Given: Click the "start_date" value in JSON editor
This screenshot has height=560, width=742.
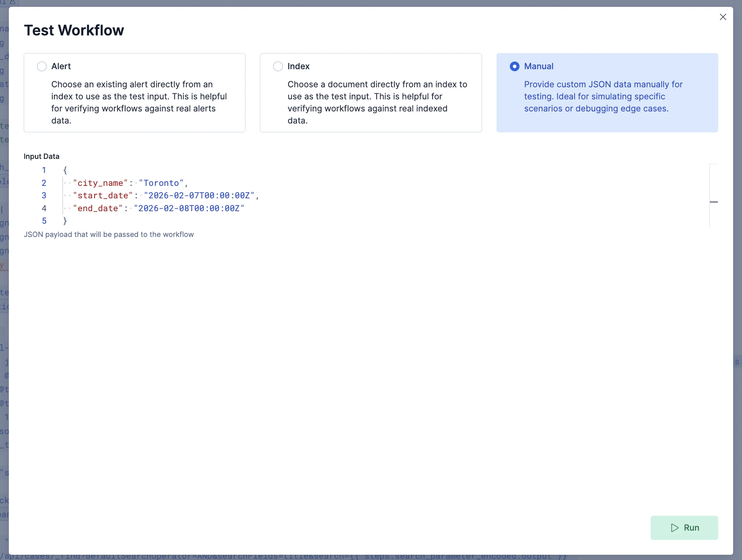Looking at the screenshot, I should [x=199, y=196].
